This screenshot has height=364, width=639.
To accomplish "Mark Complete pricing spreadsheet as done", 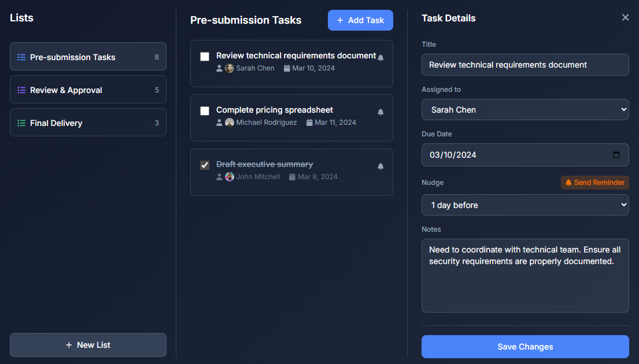I will tap(205, 111).
